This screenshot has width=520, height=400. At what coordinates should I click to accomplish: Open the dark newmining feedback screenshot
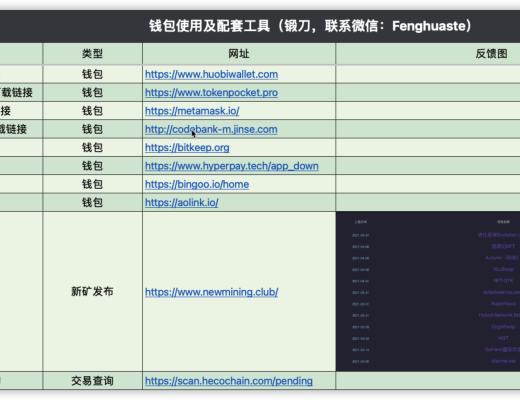[428, 291]
